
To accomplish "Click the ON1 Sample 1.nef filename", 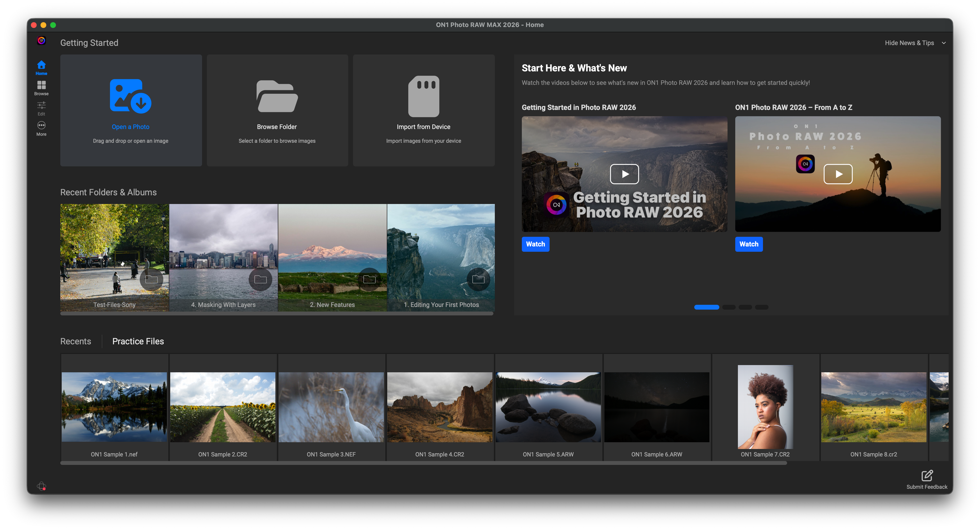I will click(x=114, y=454).
